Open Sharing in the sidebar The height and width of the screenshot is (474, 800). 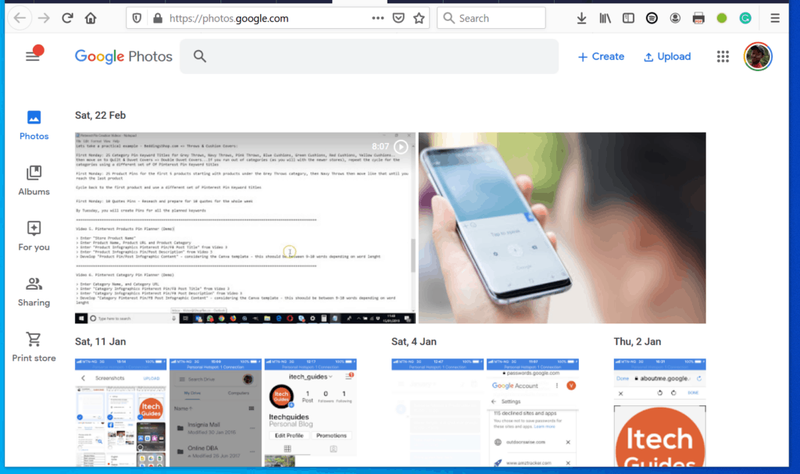[x=34, y=292]
